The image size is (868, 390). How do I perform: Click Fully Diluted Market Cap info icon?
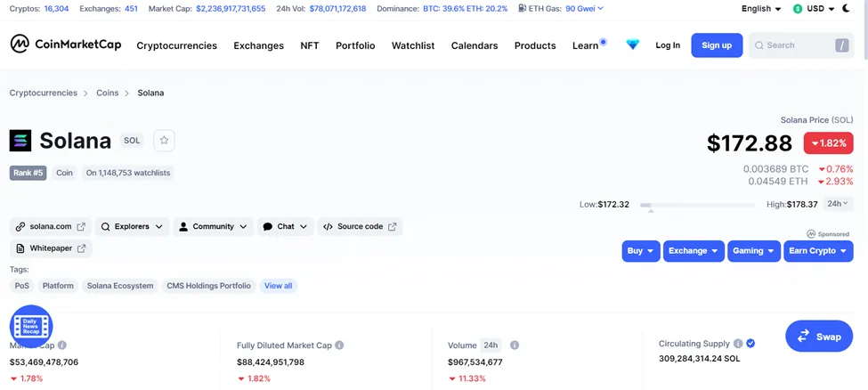(339, 345)
